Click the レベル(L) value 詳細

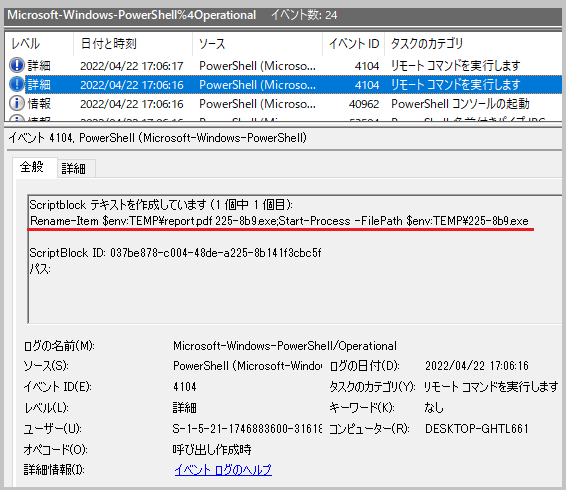[x=184, y=408]
